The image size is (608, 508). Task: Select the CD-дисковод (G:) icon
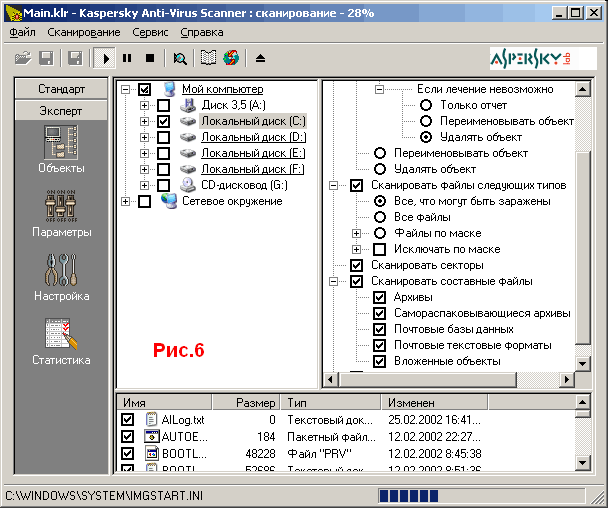pos(188,185)
